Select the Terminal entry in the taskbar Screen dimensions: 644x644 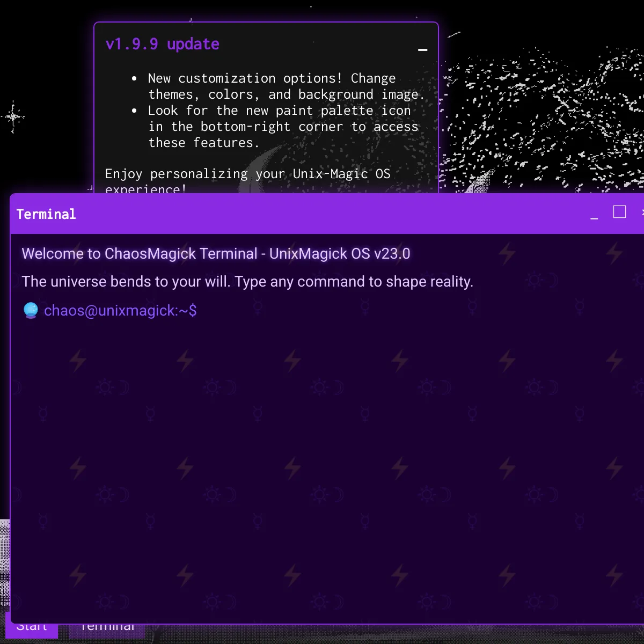(107, 626)
